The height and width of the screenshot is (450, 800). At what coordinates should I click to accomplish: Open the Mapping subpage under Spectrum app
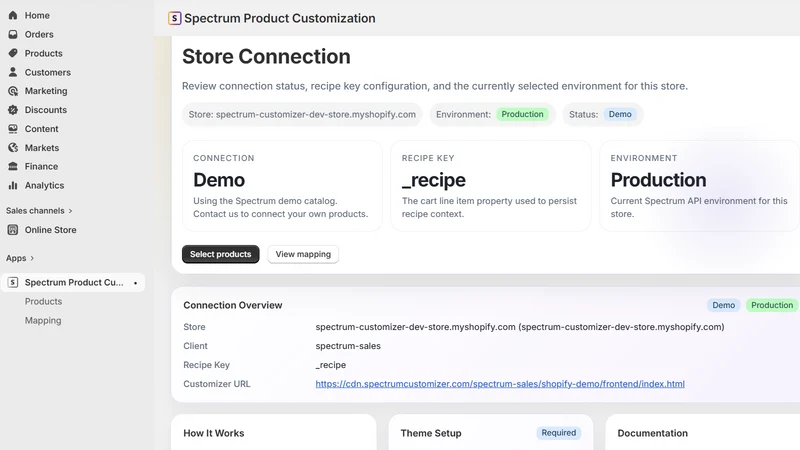click(43, 320)
